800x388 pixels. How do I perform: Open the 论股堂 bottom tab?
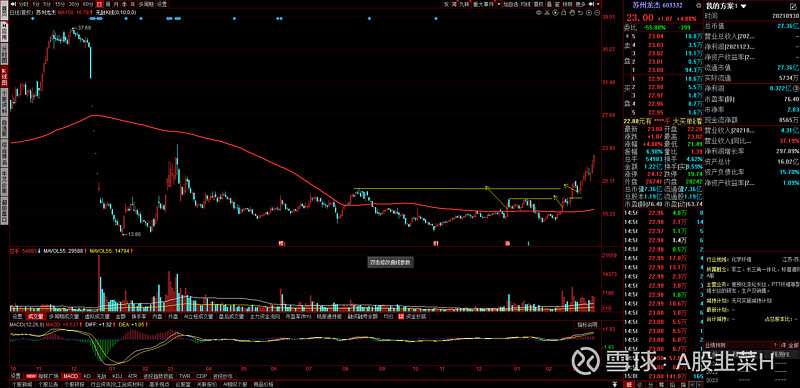tap(183, 384)
